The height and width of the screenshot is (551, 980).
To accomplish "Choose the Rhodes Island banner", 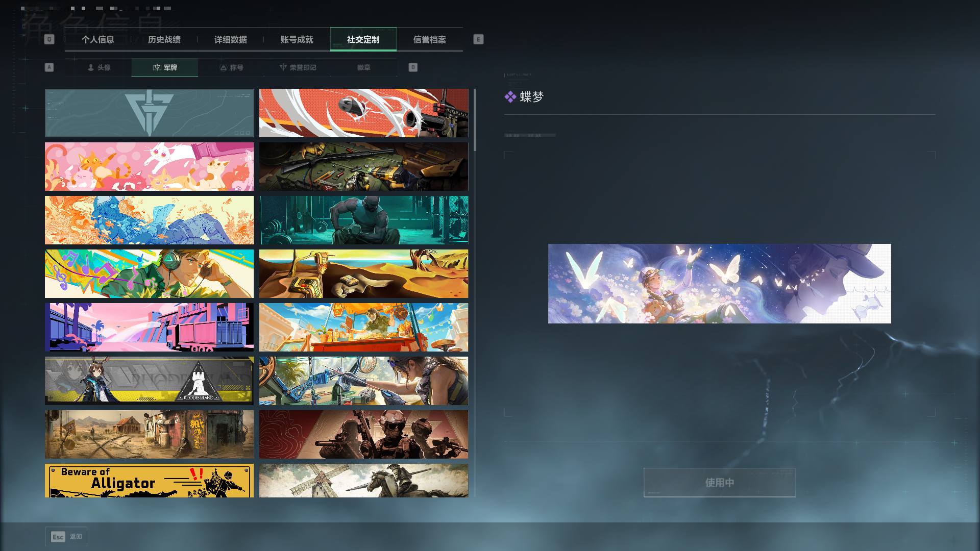I will [149, 381].
